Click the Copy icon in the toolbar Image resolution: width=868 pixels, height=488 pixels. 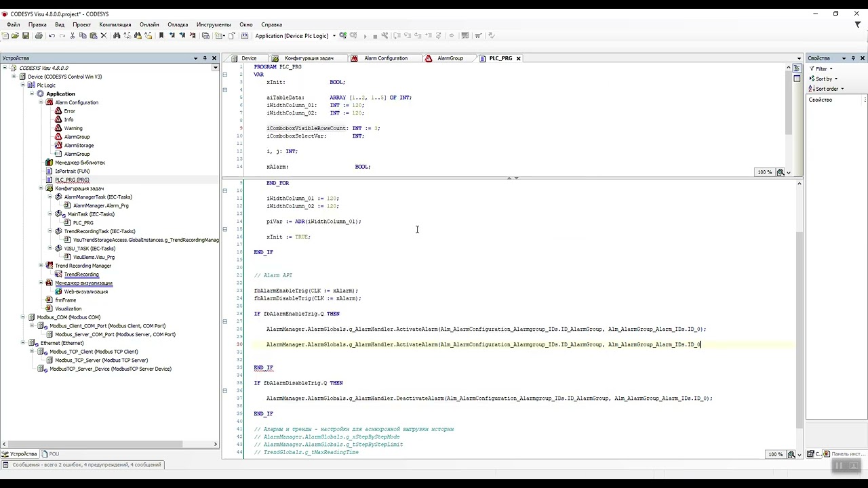(x=83, y=36)
